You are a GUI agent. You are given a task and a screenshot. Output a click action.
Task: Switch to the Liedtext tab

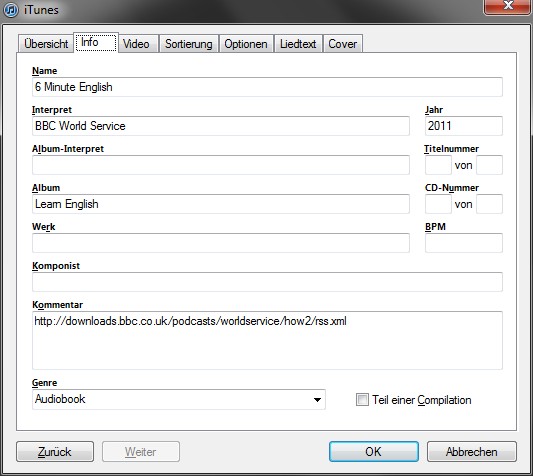298,44
